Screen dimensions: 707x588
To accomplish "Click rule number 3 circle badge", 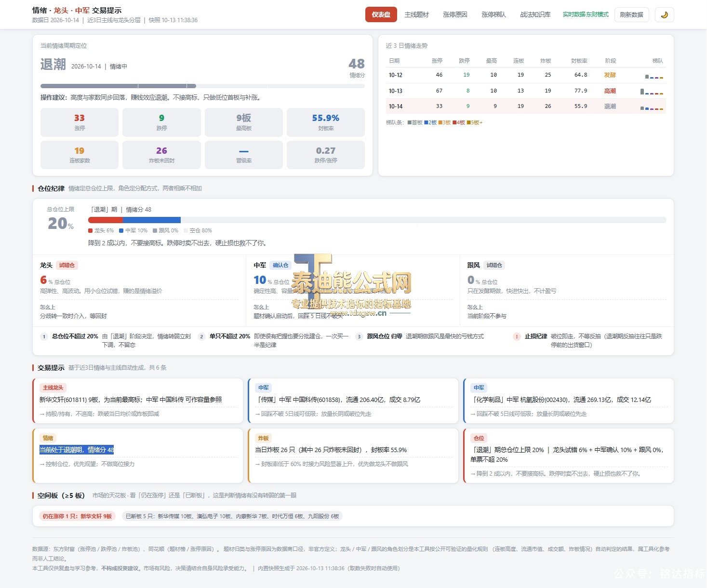I will (359, 336).
